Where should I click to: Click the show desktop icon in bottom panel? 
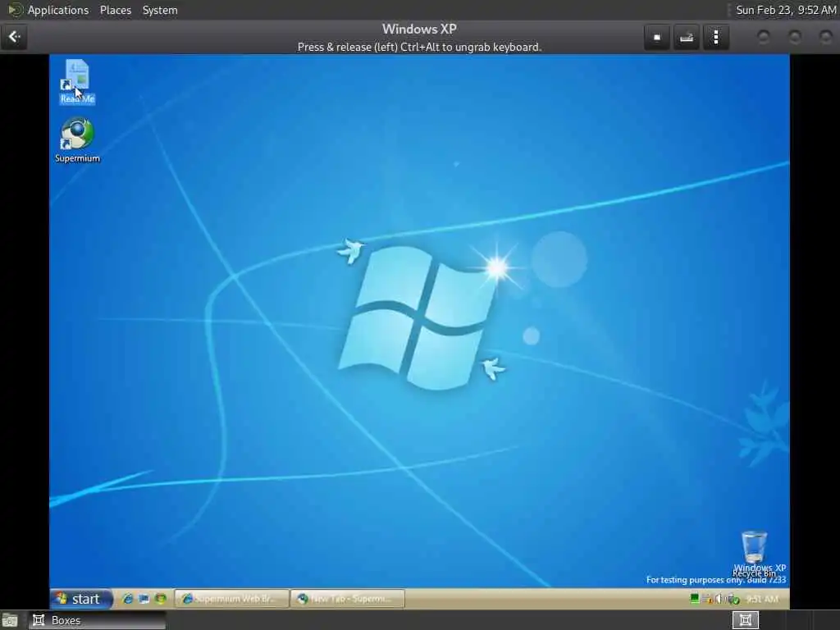[x=10, y=620]
